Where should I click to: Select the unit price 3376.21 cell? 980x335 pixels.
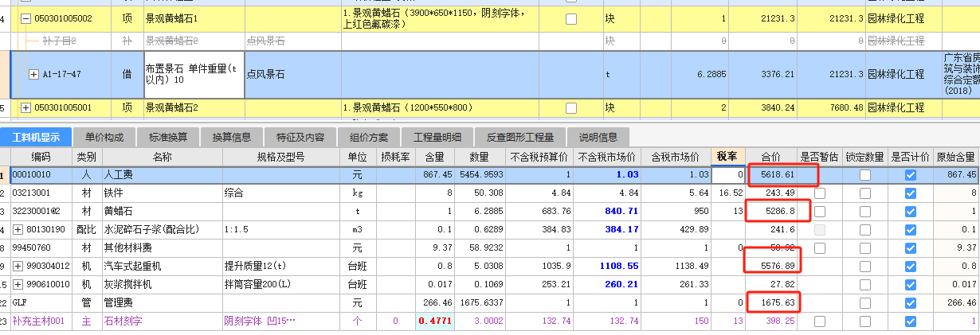(x=763, y=74)
